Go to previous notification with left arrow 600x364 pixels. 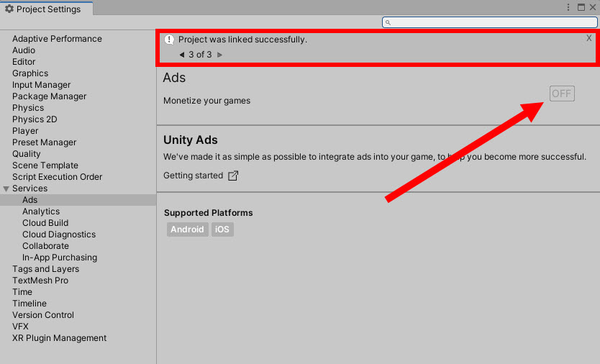click(x=182, y=55)
